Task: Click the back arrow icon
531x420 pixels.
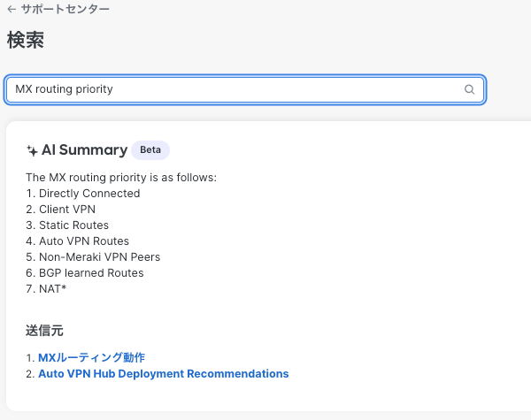Action: [12, 9]
